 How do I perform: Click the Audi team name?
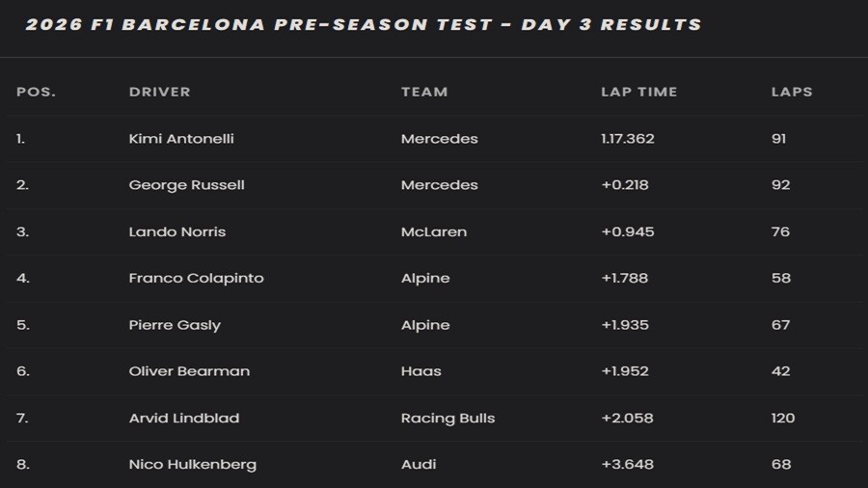point(419,464)
